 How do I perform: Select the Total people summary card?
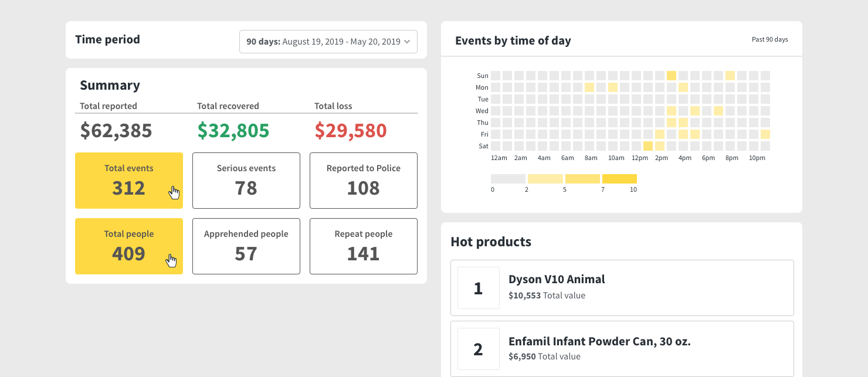pos(128,246)
